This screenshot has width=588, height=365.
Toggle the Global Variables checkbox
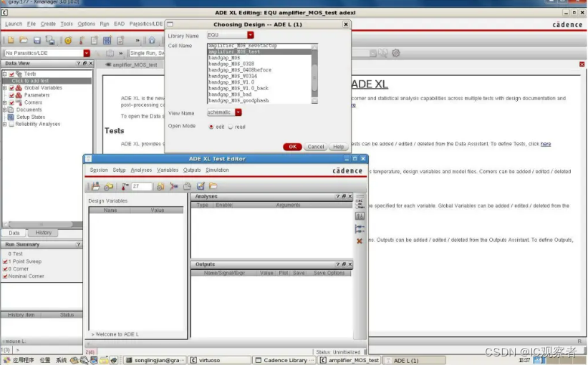11,88
